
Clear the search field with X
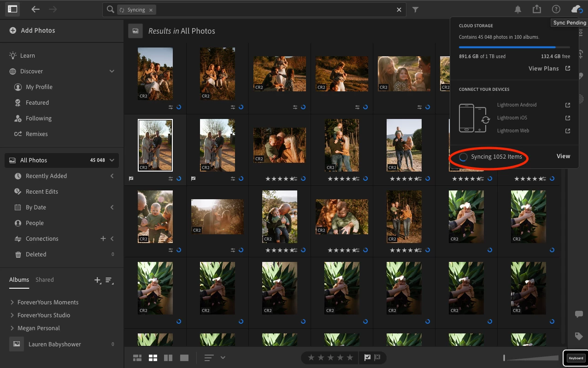[399, 10]
